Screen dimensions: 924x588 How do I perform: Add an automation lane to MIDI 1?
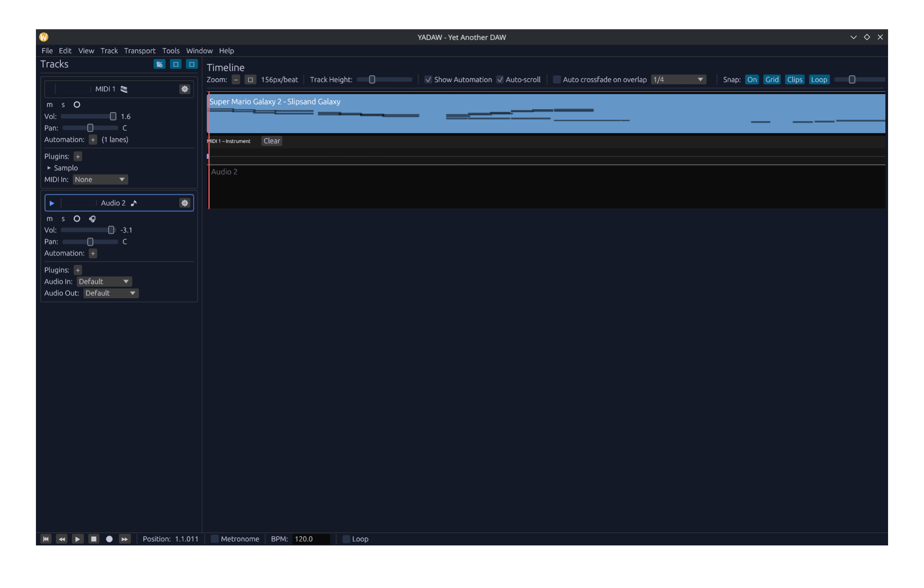tap(93, 140)
